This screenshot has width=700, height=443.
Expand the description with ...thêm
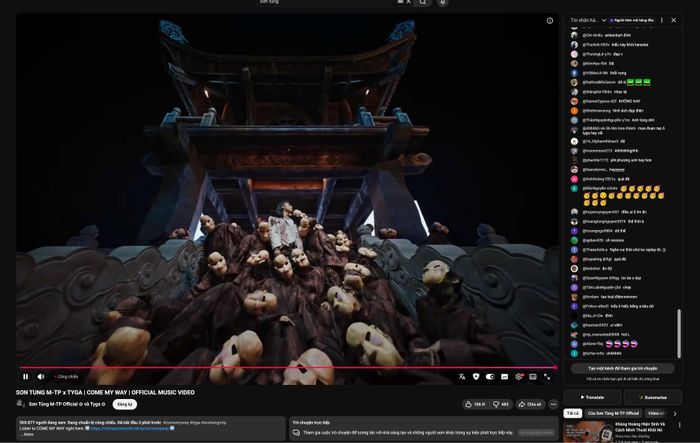coord(27,434)
